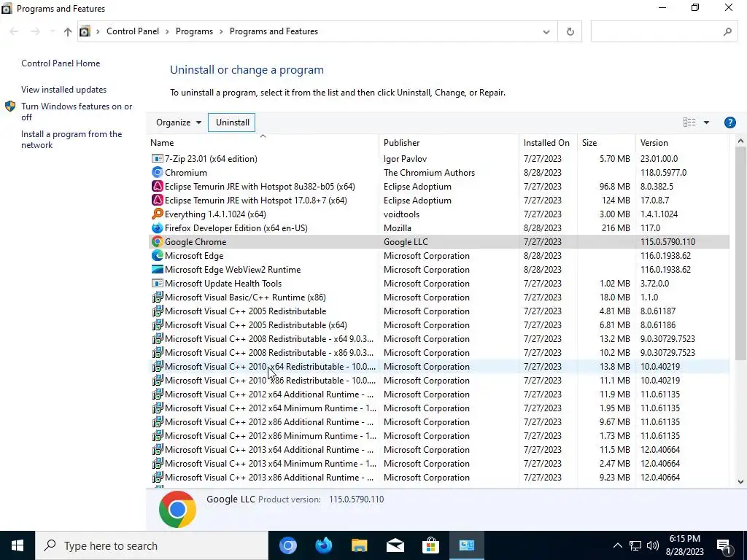Open Microsoft Store from the taskbar
This screenshot has height=560, width=747.
point(430,545)
